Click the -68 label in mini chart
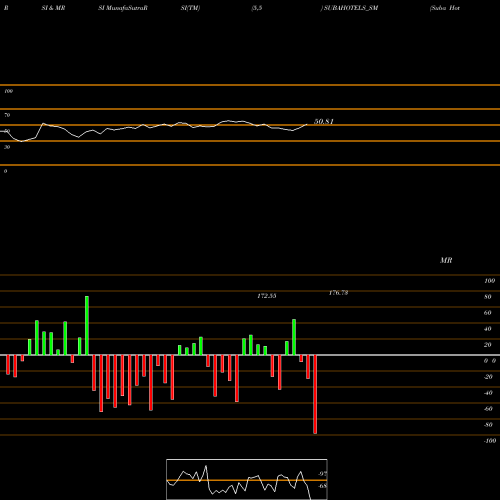This screenshot has height=500, width=500. [x=322, y=486]
